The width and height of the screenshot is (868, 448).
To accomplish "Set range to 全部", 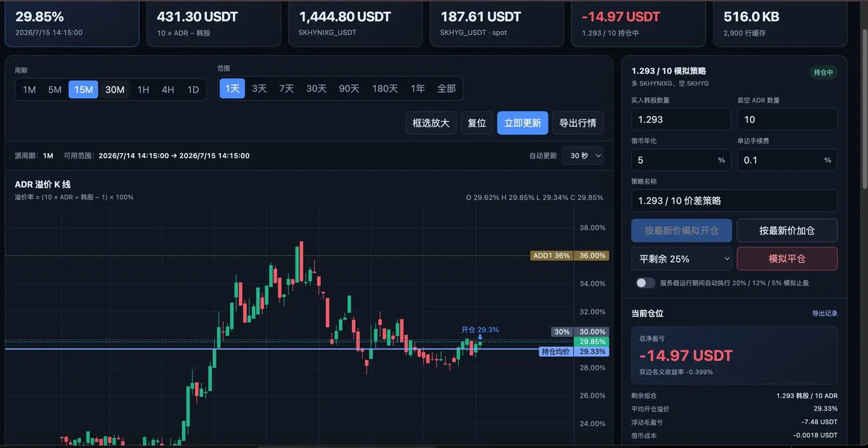I will point(446,88).
